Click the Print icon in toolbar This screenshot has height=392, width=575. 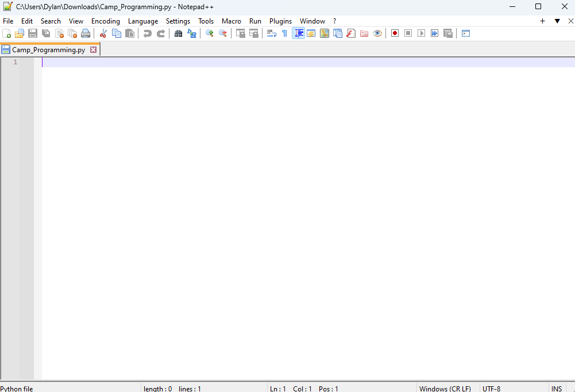[86, 33]
